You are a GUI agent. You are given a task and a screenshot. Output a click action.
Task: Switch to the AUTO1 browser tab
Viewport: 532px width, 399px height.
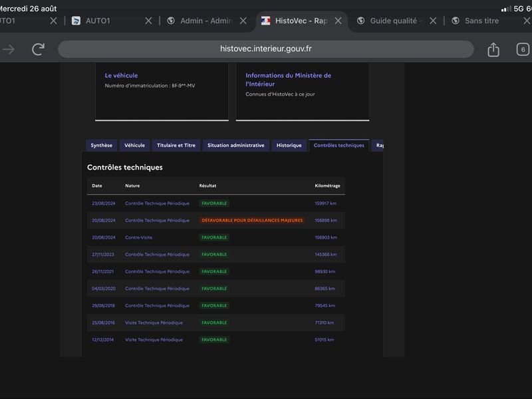point(98,21)
